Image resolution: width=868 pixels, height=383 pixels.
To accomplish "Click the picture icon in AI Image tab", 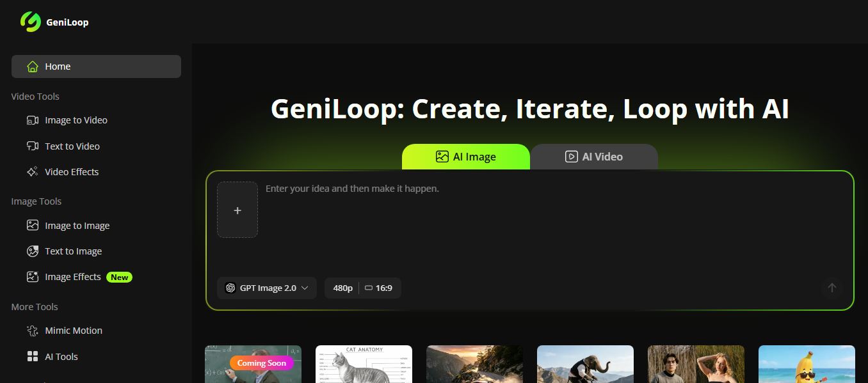I will (442, 157).
